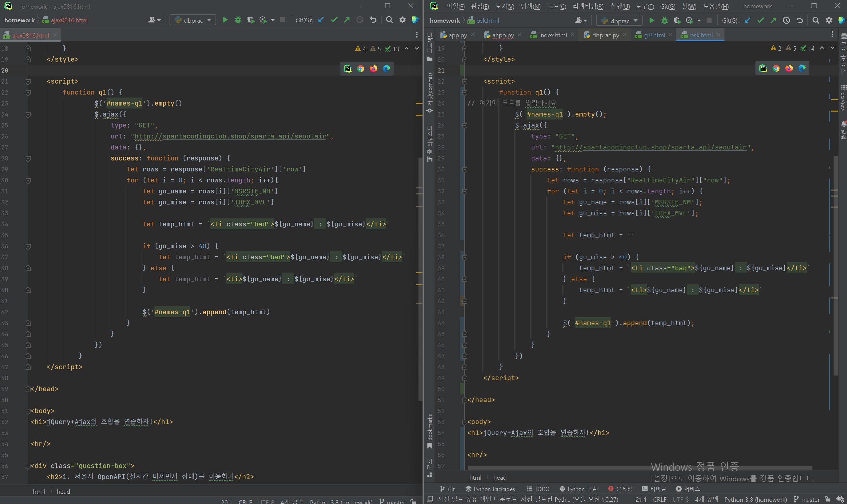The height and width of the screenshot is (504, 847).
Task: Open the 도구(T) menu
Action: (x=645, y=6)
